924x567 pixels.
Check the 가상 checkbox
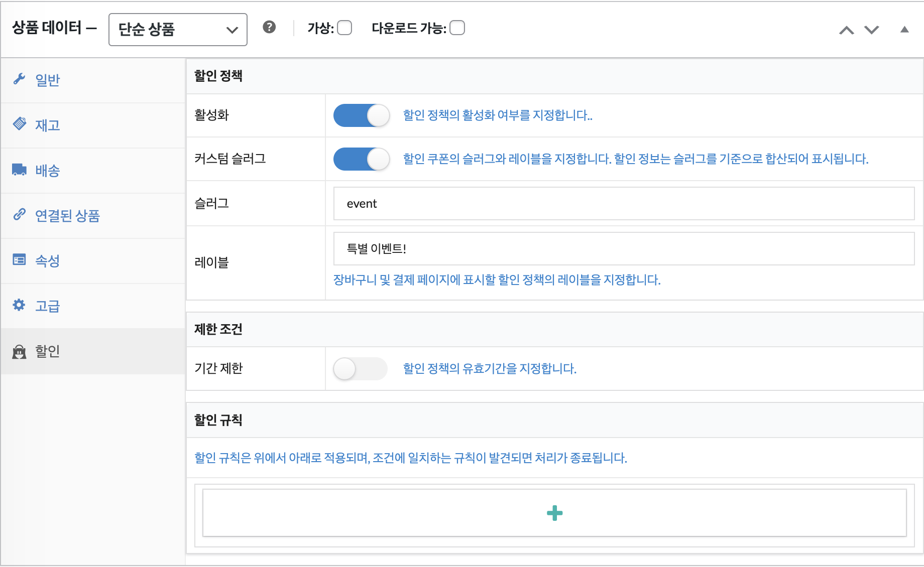344,28
